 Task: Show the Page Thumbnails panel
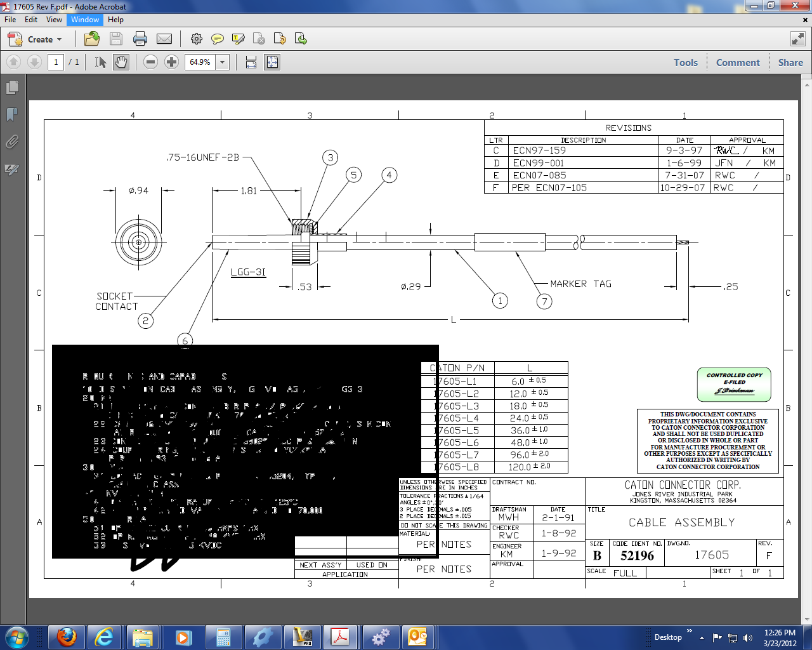12,87
